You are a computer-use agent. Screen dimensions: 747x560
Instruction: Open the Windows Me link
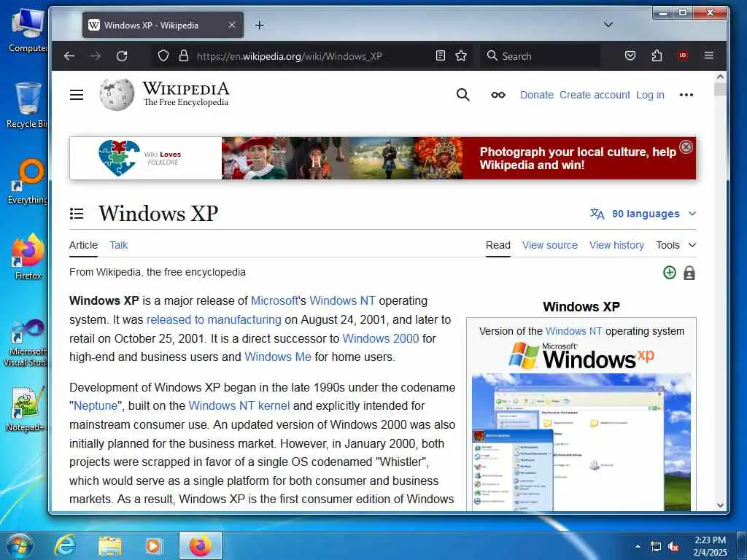(278, 357)
